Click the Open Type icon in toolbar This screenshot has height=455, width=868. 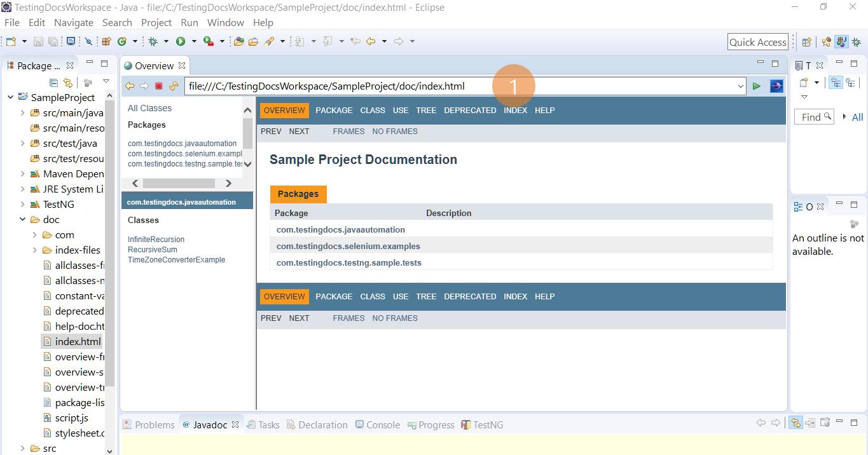239,41
